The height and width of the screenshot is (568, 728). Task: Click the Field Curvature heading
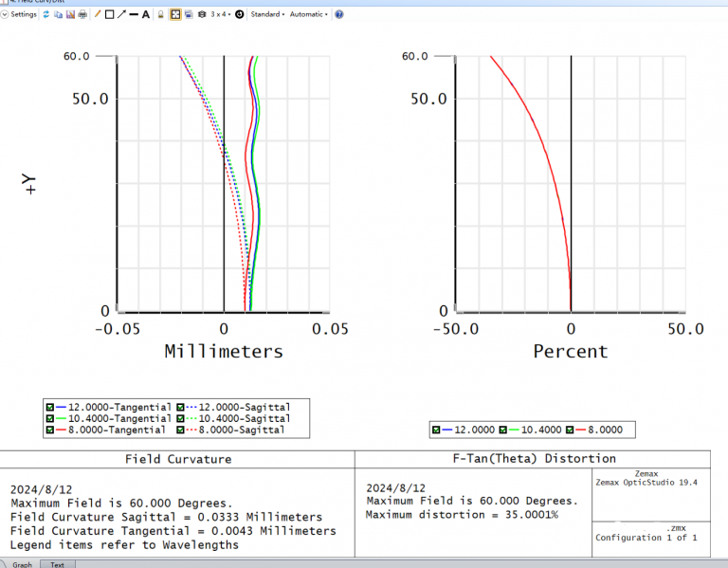tap(178, 459)
